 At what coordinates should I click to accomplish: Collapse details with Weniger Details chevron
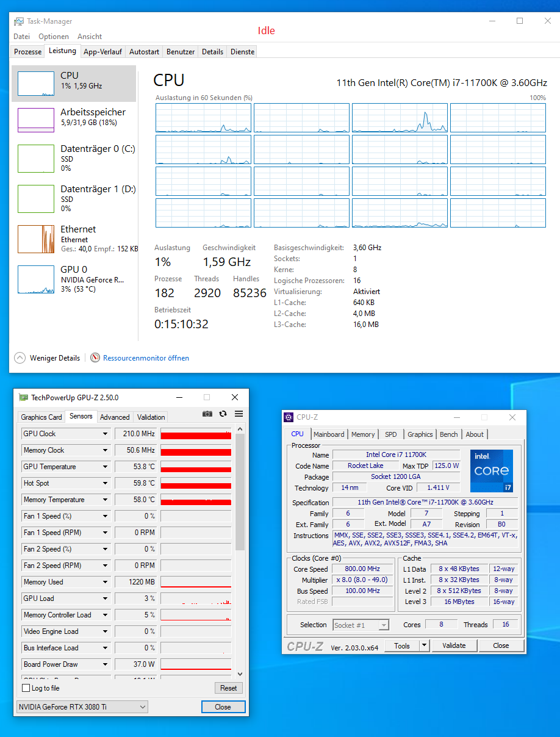point(20,358)
